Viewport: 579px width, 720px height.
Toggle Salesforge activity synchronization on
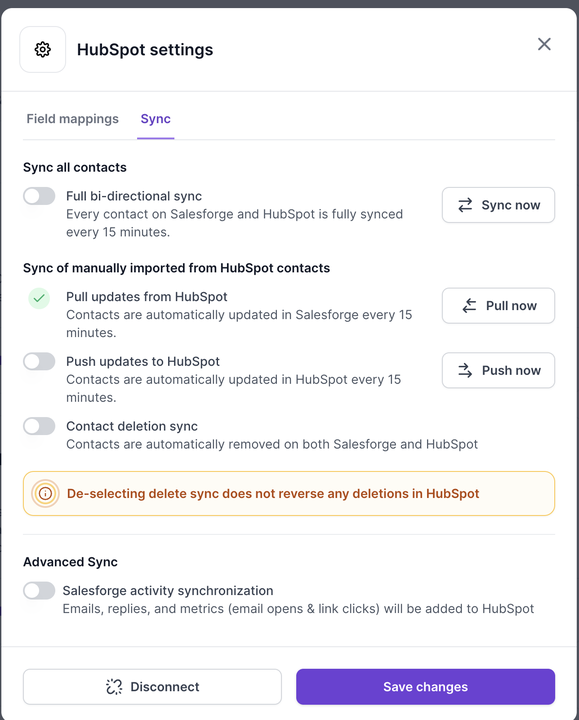tap(39, 591)
